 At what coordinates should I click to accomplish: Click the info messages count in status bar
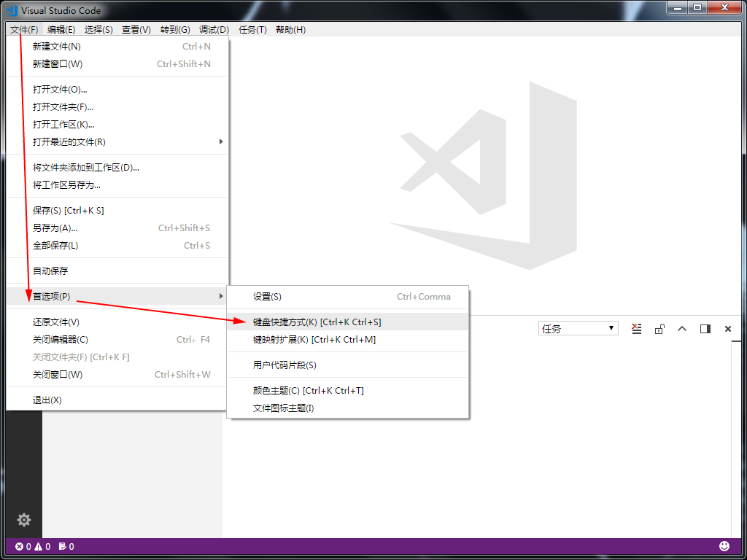pyautogui.click(x=66, y=546)
